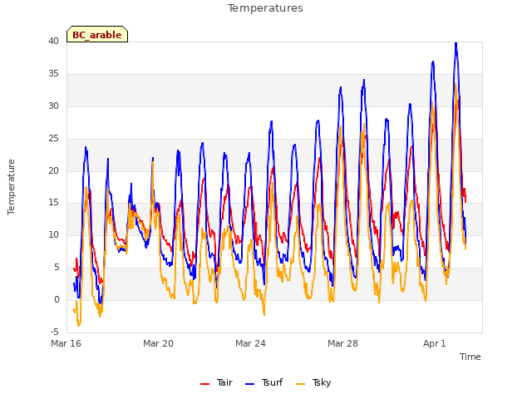Click the Apr 1 x-axis label

(x=434, y=343)
